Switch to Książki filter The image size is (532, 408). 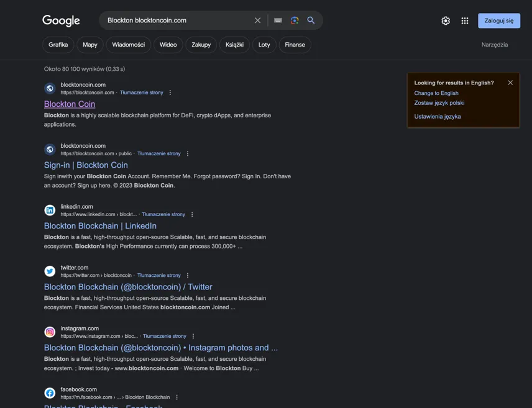[234, 45]
